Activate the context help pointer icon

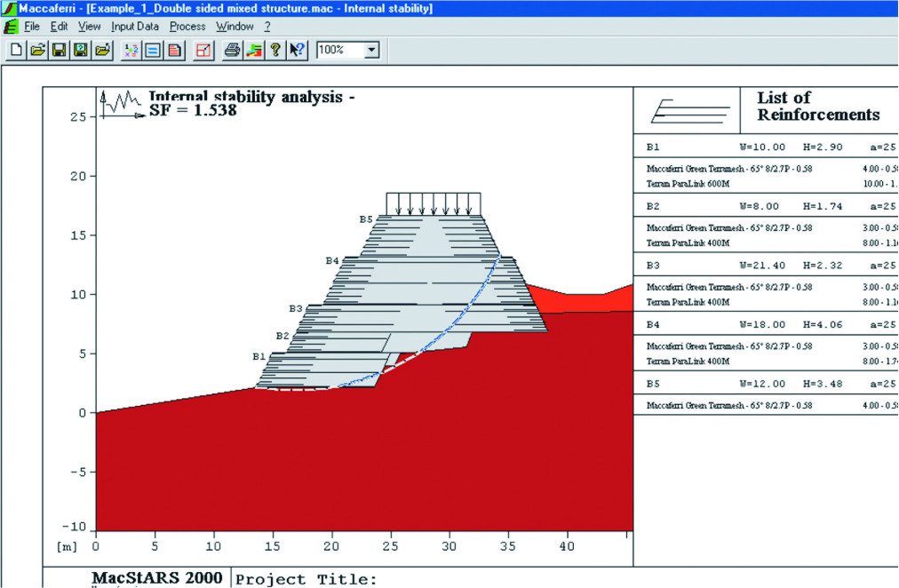click(298, 51)
